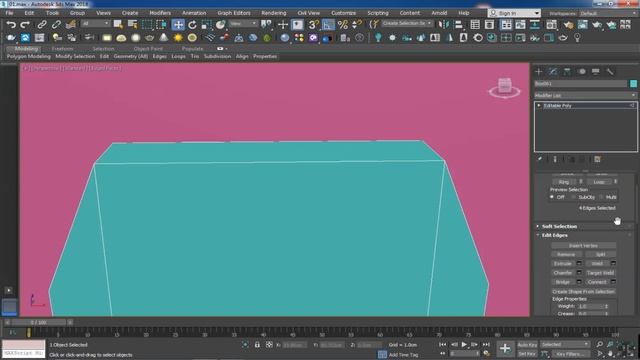
Task: Toggle the 3D Snaps icon
Action: (x=313, y=25)
